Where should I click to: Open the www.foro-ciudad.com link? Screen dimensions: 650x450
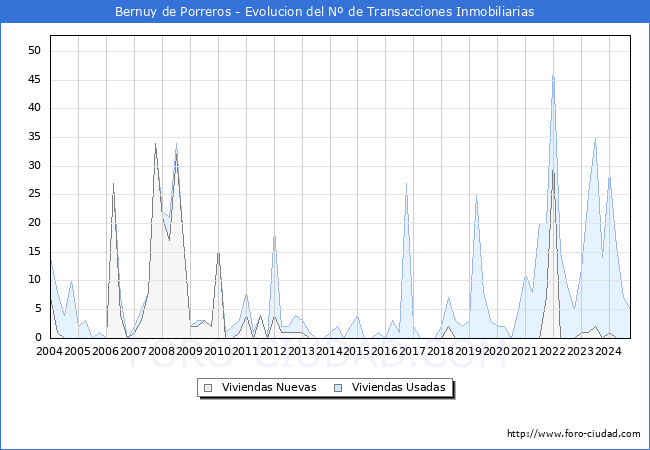click(574, 434)
